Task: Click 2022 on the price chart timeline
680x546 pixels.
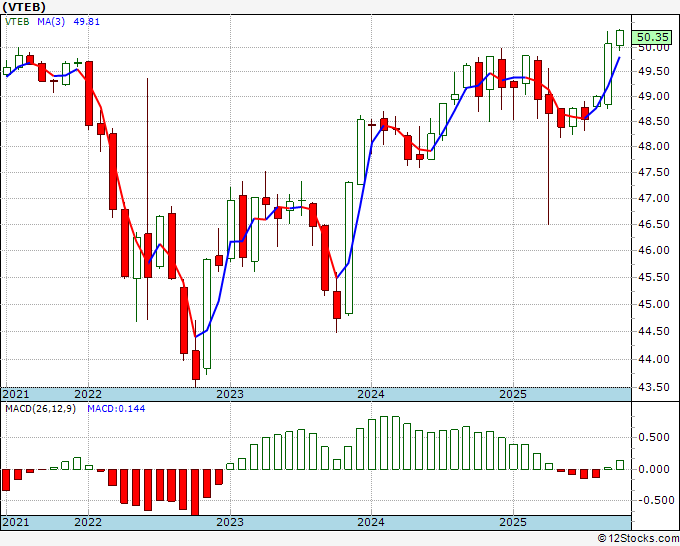Action: (88, 394)
